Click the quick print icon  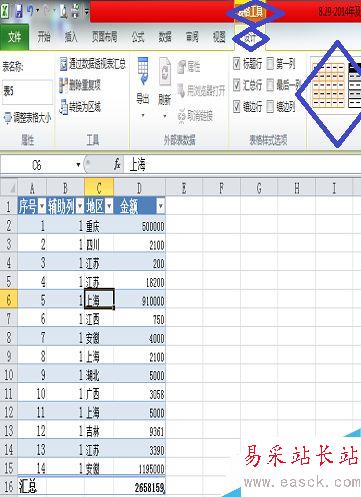tap(76, 12)
